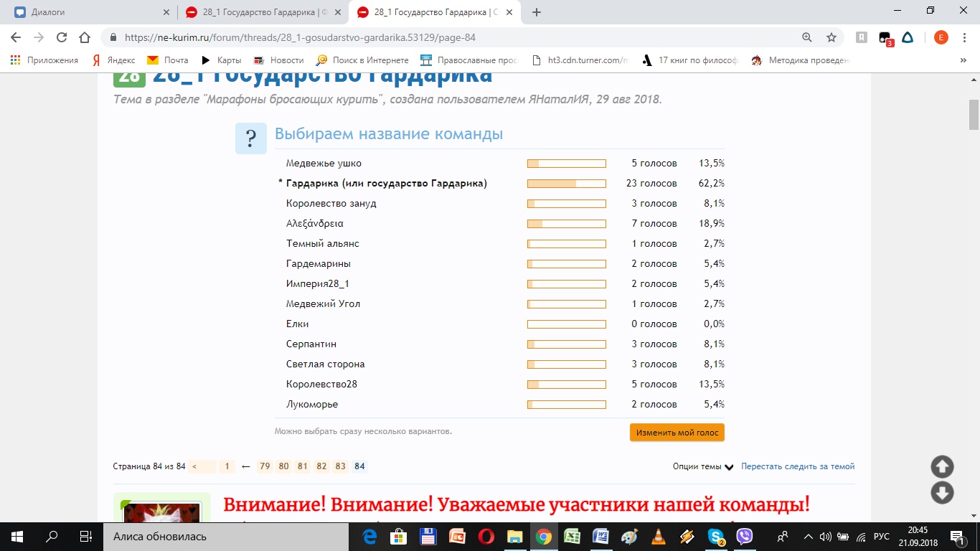
Task: Click the round scroll-to-bottom arrow button
Action: pyautogui.click(x=942, y=493)
